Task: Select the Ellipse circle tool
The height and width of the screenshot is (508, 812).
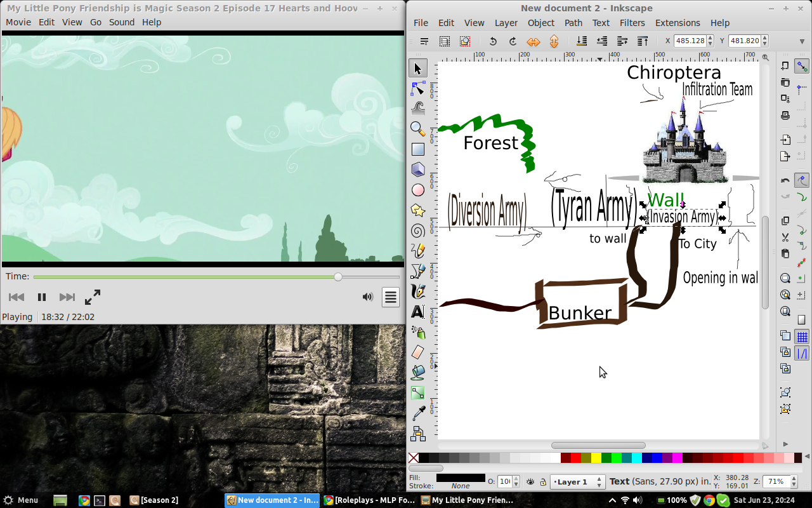Action: click(418, 190)
